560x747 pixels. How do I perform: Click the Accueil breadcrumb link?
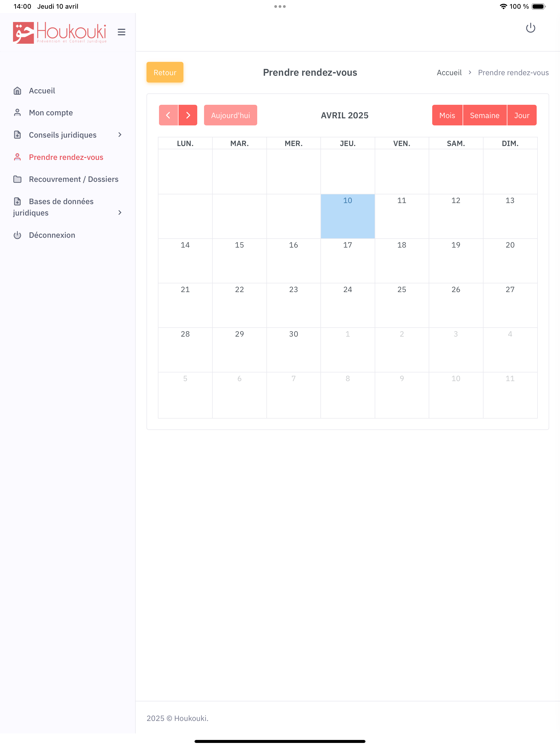(x=449, y=72)
